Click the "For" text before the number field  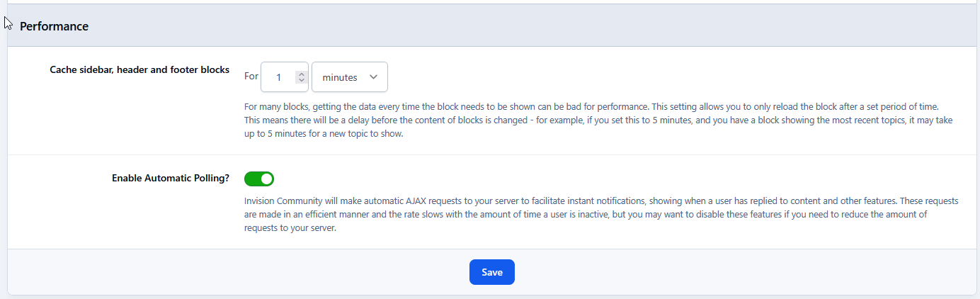(x=251, y=77)
